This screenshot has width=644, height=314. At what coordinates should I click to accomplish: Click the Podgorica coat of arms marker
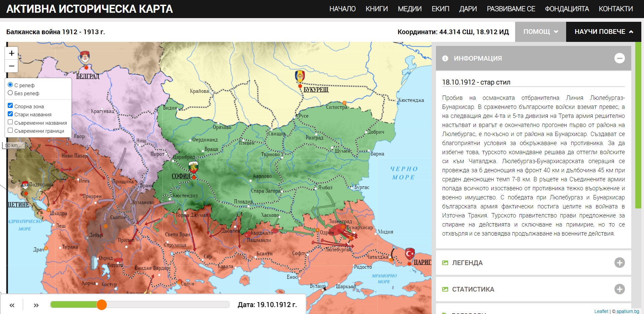[x=25, y=185]
